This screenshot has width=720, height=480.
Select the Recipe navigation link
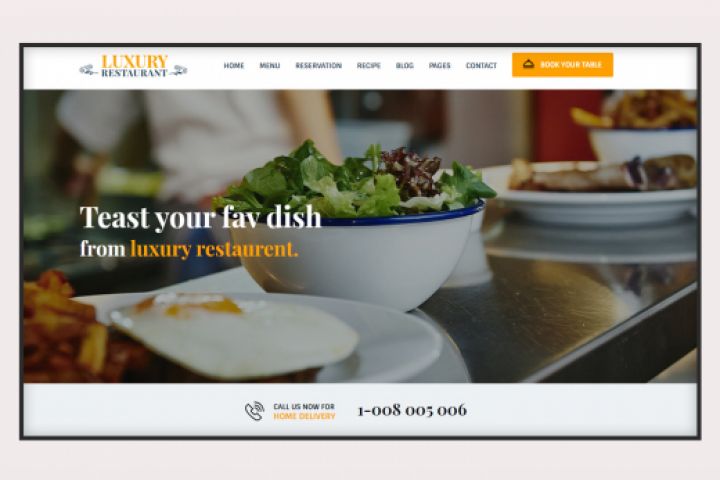(x=369, y=66)
